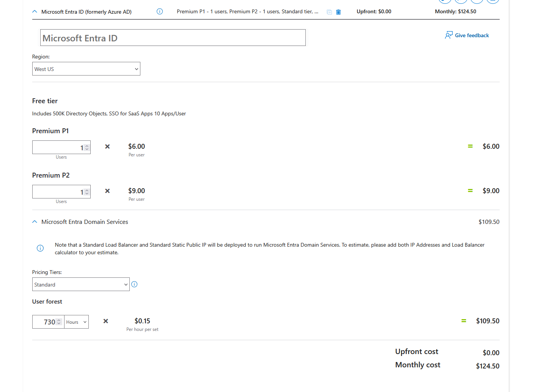
Task: Open the Pricing Tiers dropdown set to Standard
Action: 81,284
